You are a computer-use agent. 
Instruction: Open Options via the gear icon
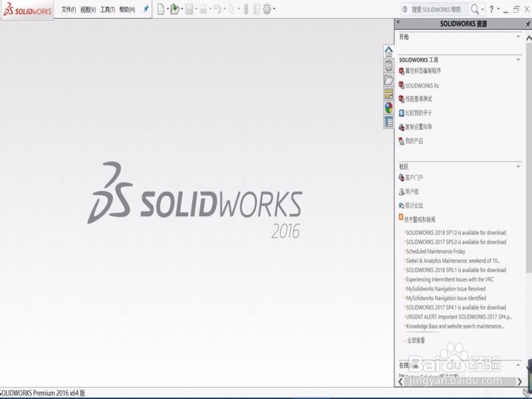(267, 9)
